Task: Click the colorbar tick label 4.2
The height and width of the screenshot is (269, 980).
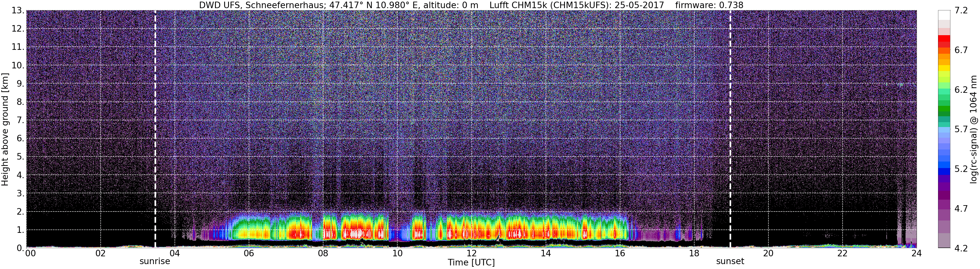Action: [x=961, y=248]
